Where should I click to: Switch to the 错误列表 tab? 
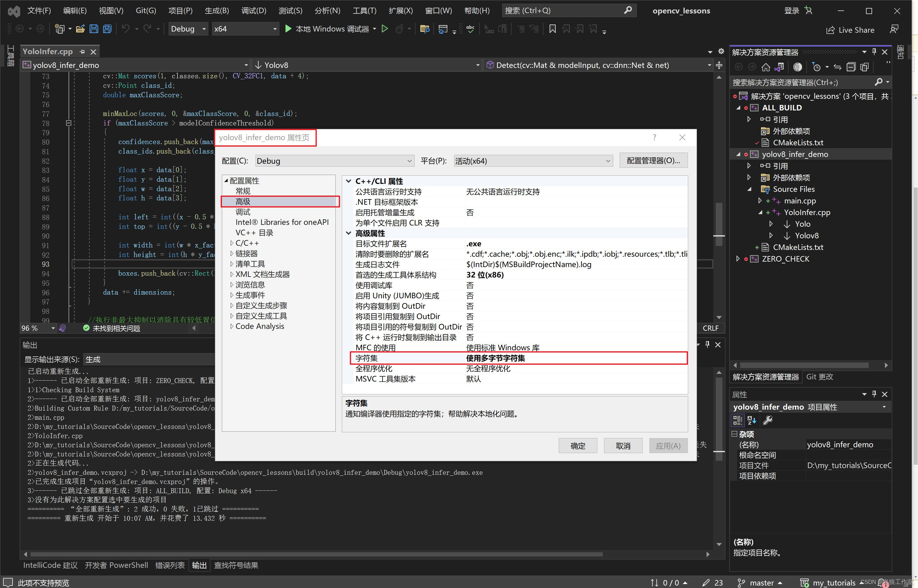pyautogui.click(x=170, y=565)
